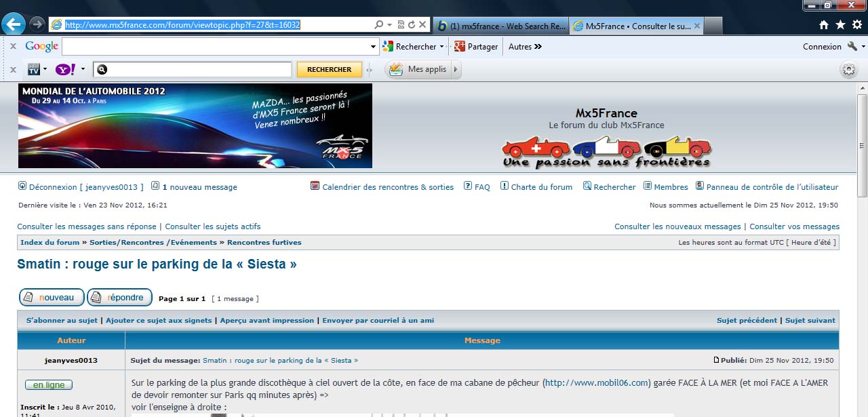The height and width of the screenshot is (417, 868).
Task: Click the nouveau new topic button
Action: (52, 297)
